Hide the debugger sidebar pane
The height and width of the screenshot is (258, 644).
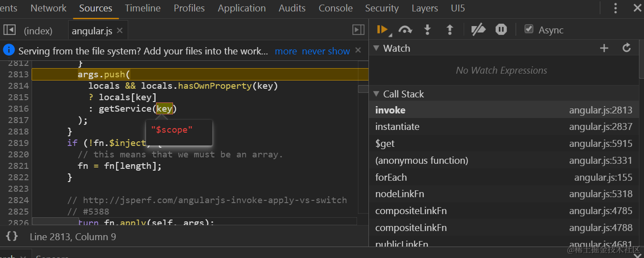358,30
